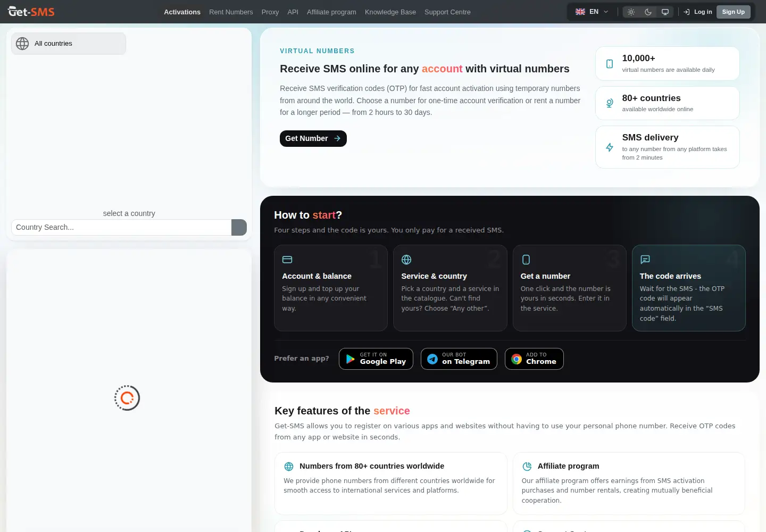Select system theme monitor icon
766x532 pixels.
[x=665, y=12]
